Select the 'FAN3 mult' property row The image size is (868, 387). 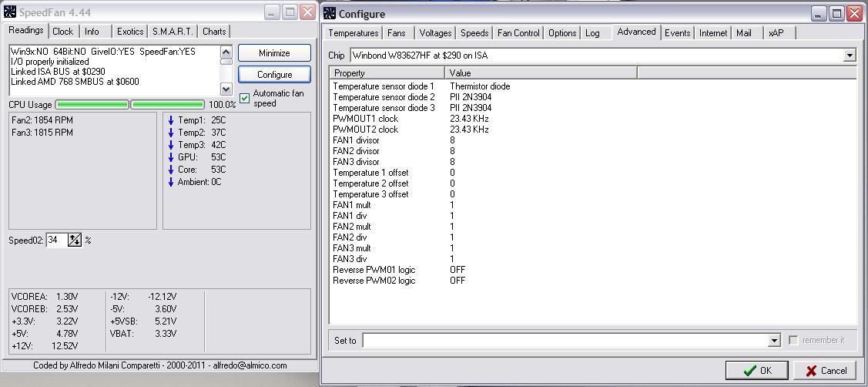(592, 248)
